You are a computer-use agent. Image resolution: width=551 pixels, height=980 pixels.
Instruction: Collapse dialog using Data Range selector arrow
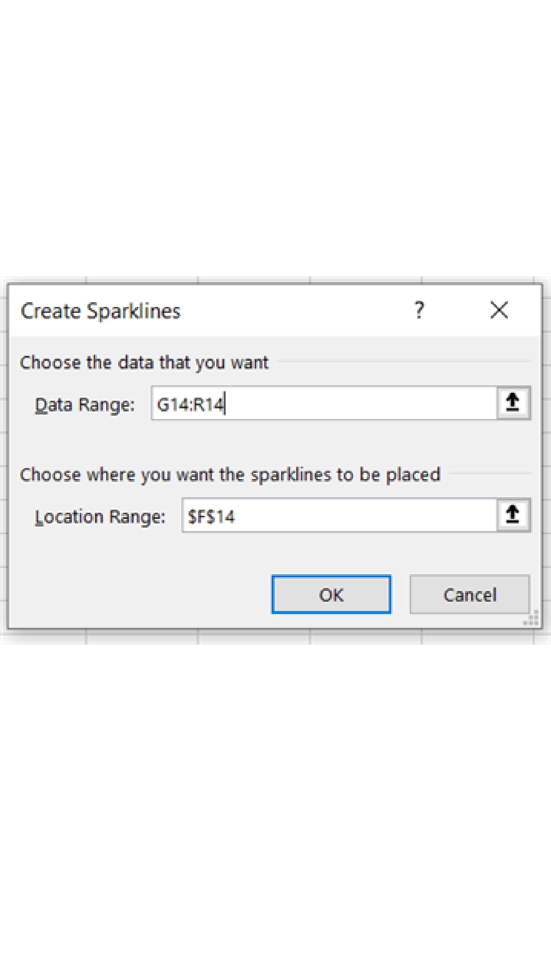tap(513, 403)
